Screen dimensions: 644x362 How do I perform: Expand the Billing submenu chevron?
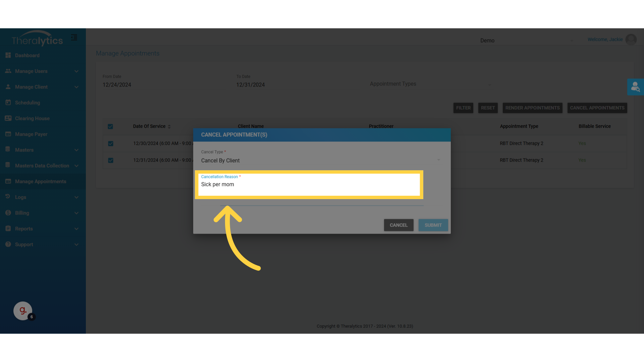[76, 213]
